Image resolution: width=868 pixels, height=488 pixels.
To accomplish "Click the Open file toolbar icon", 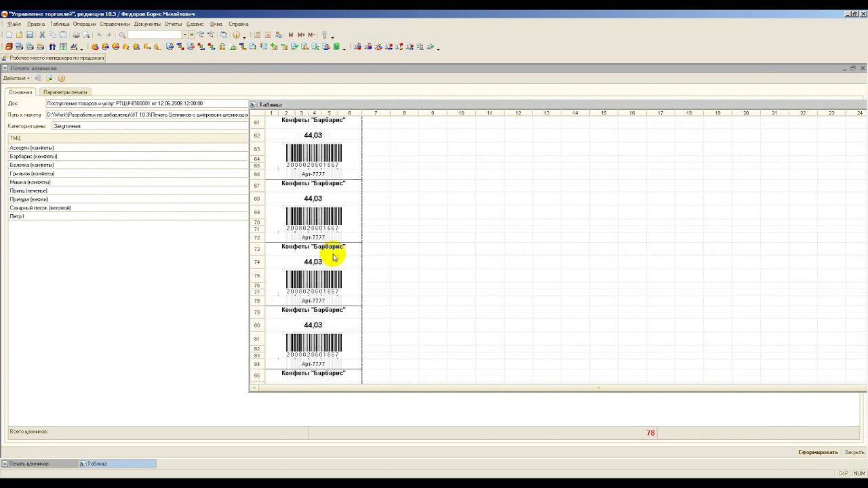I will click(20, 35).
